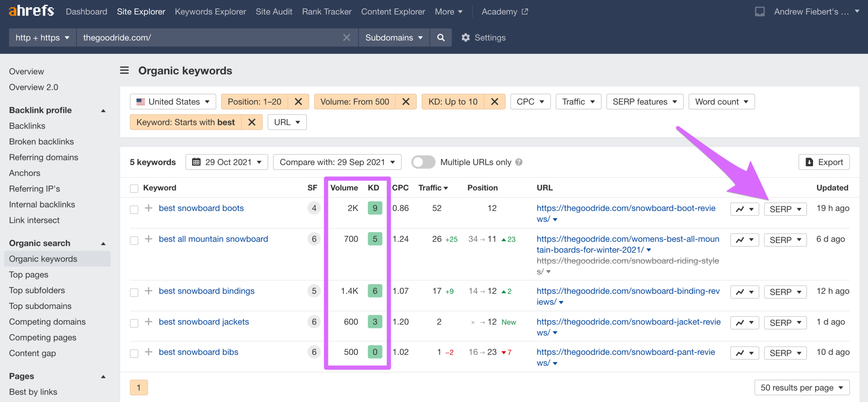Sort table by Traffic column

click(433, 188)
